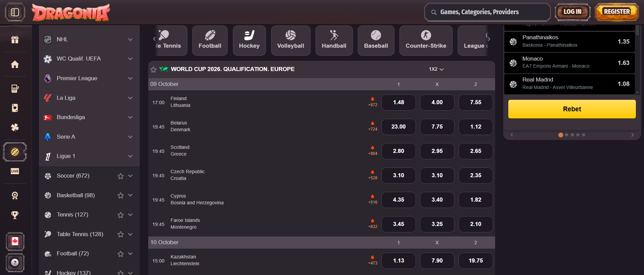Click the Bundesliga logo icon

[x=48, y=117]
